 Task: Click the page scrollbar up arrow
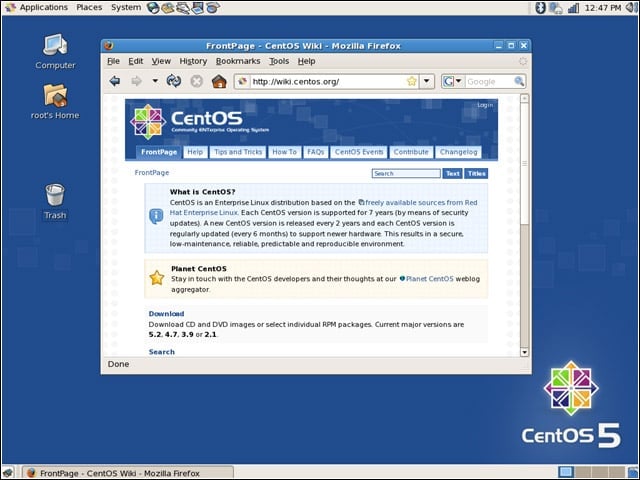click(524, 98)
